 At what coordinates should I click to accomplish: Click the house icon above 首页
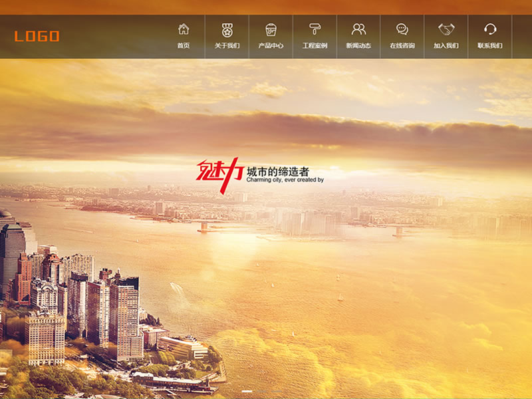click(x=184, y=29)
